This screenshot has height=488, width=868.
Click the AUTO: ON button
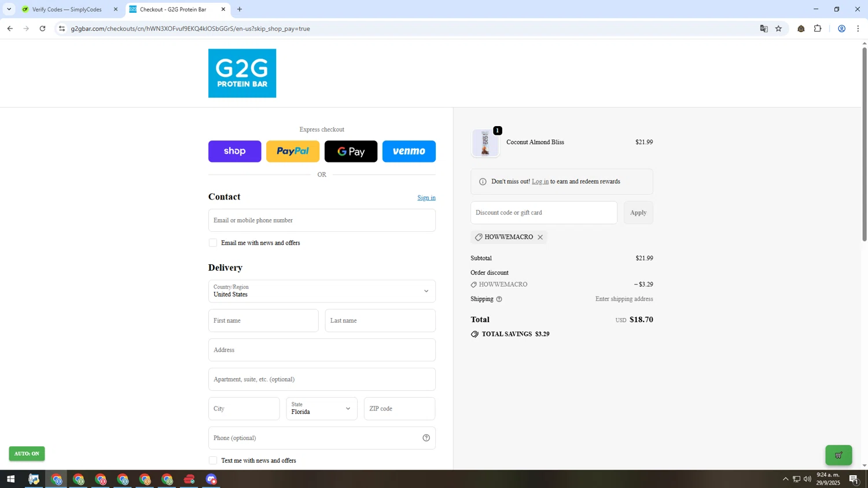click(x=27, y=454)
